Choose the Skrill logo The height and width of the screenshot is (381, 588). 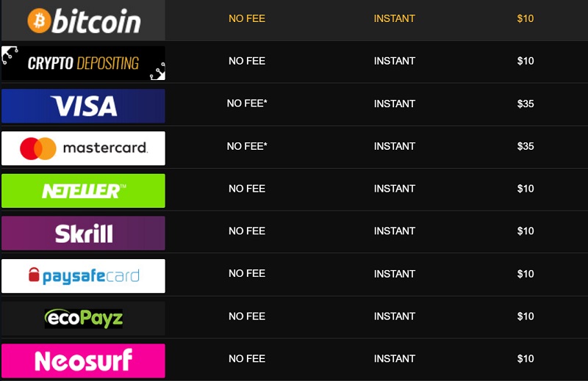point(83,233)
